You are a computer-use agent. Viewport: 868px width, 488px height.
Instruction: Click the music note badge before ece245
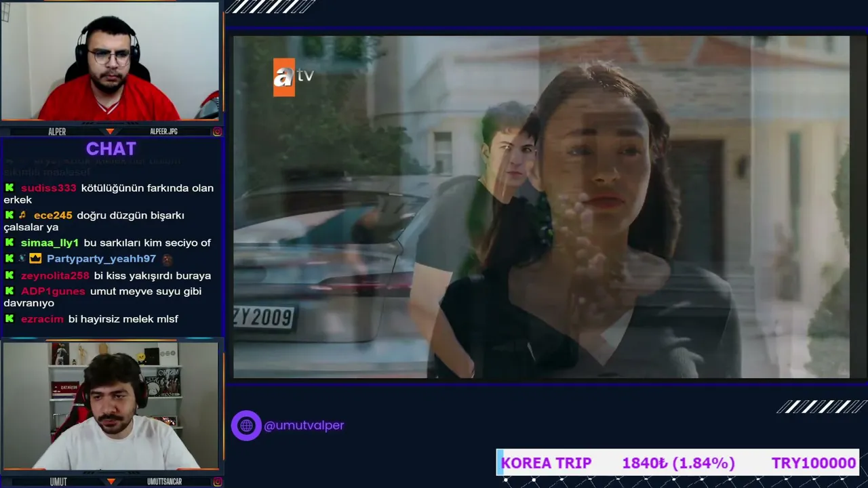[22, 215]
